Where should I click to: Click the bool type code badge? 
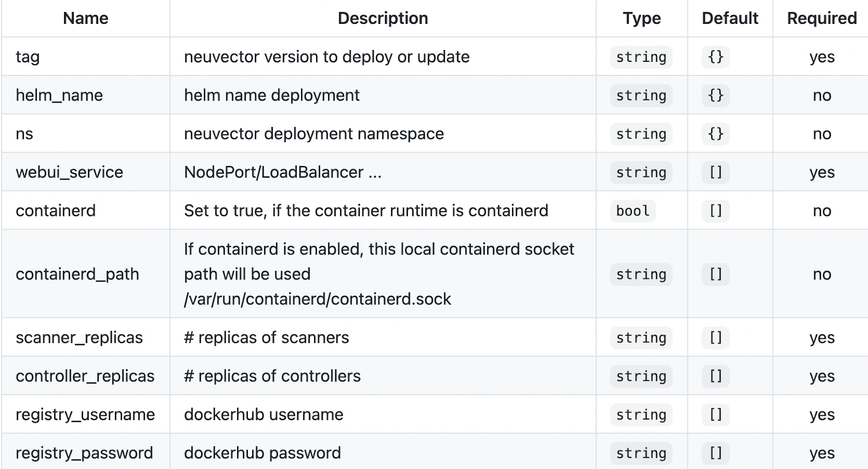point(633,211)
